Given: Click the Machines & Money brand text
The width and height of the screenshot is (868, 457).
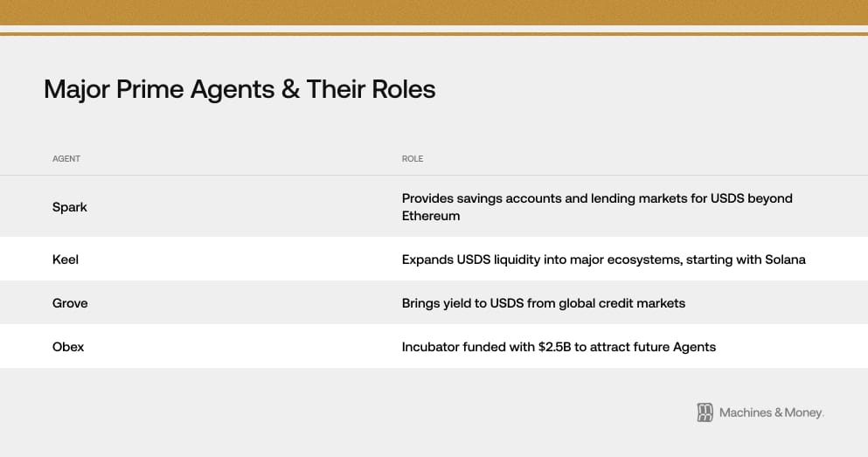Looking at the screenshot, I should tap(771, 412).
